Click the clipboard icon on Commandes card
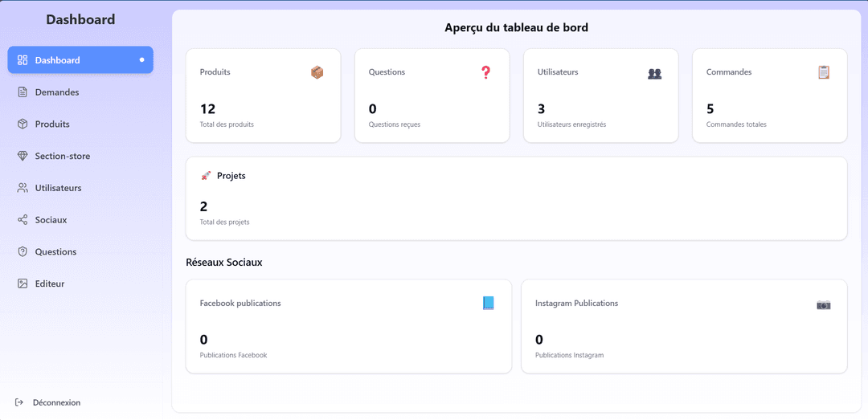 823,72
